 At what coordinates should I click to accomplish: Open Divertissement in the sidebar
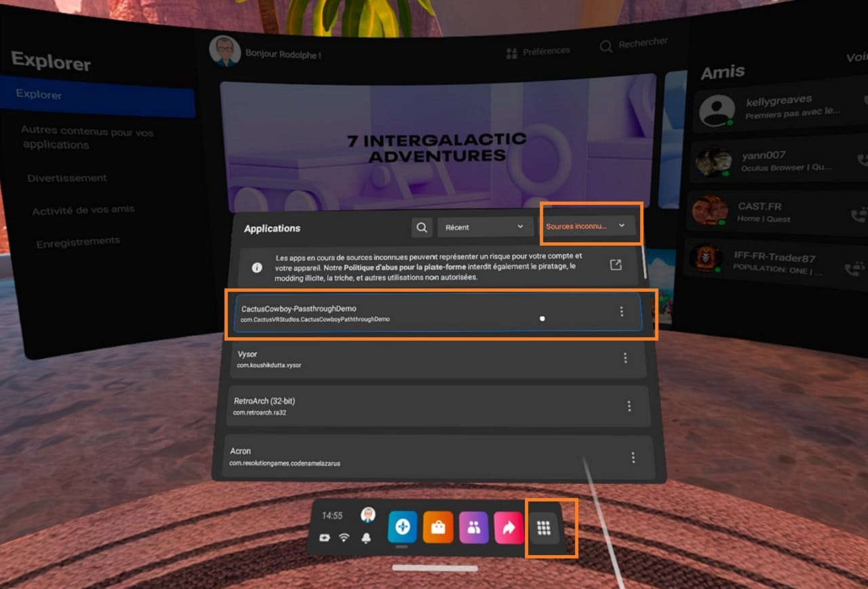coord(67,178)
